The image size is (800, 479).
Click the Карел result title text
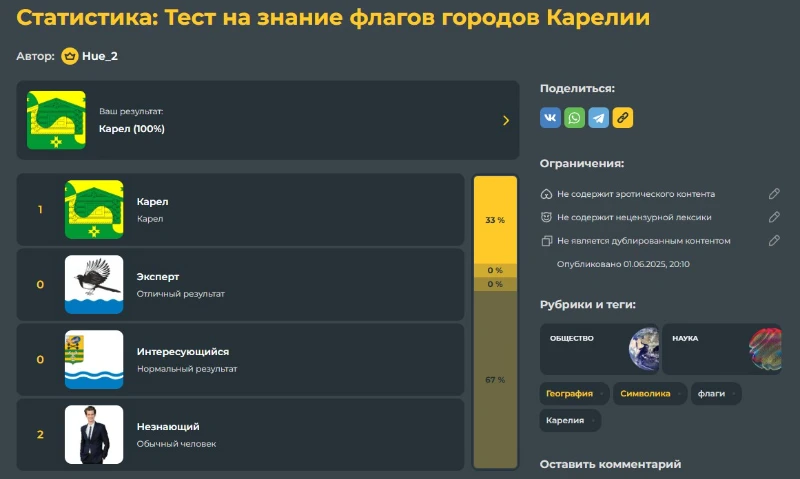coord(153,202)
